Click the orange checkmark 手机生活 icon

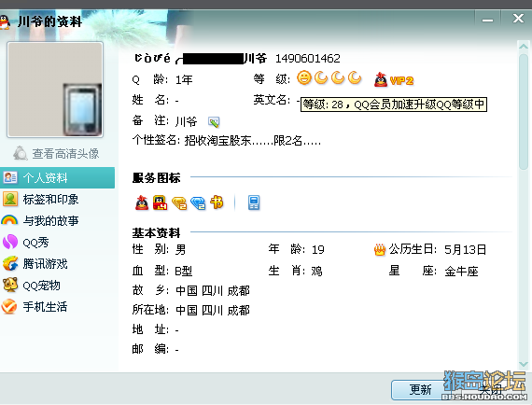click(x=9, y=307)
